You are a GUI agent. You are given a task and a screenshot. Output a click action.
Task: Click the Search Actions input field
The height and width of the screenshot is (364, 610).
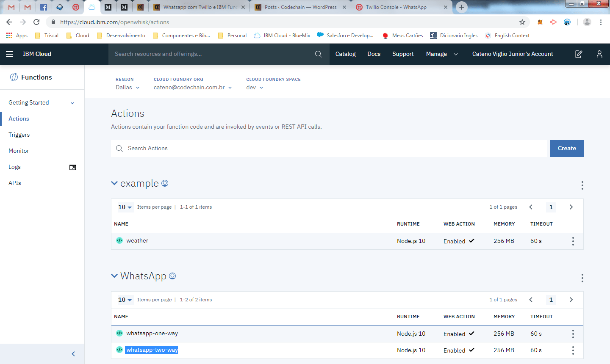click(x=329, y=149)
